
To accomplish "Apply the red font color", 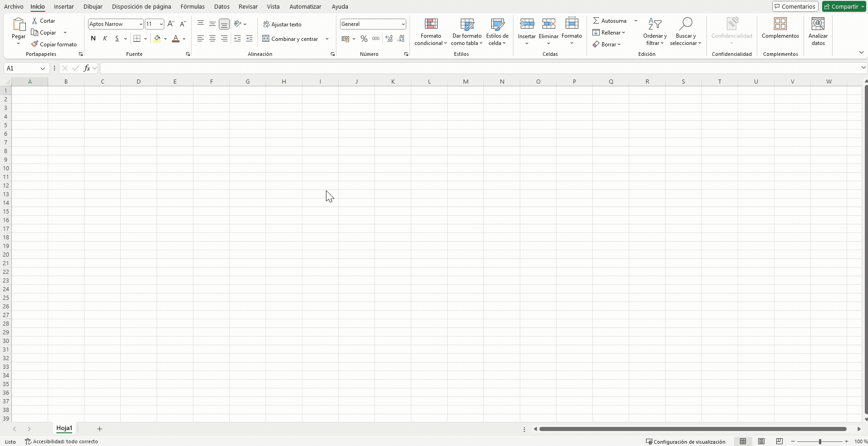I will (x=176, y=39).
